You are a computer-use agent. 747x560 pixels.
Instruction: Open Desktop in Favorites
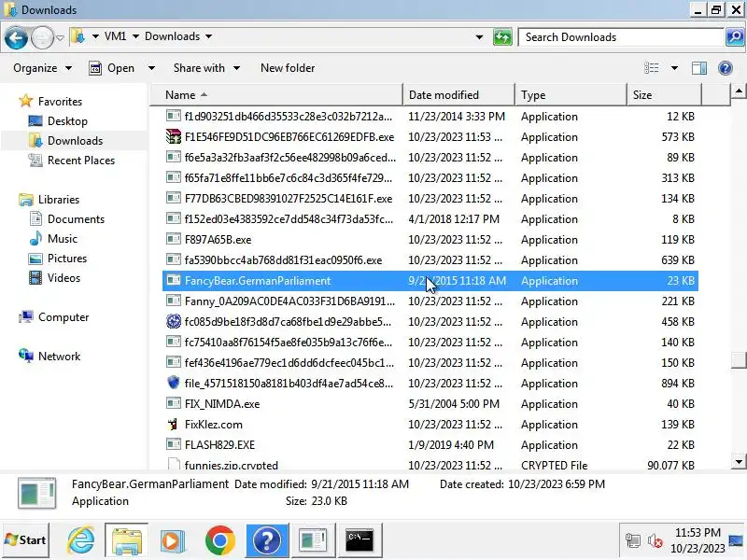click(x=67, y=121)
